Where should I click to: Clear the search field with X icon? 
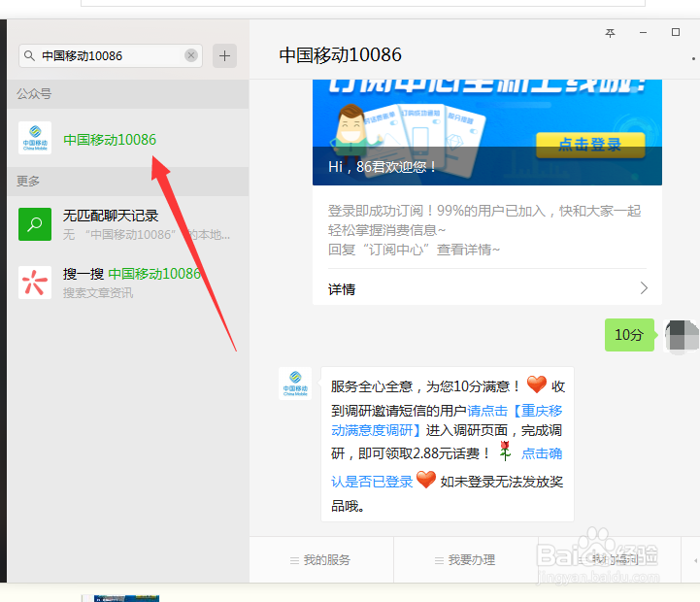point(191,55)
